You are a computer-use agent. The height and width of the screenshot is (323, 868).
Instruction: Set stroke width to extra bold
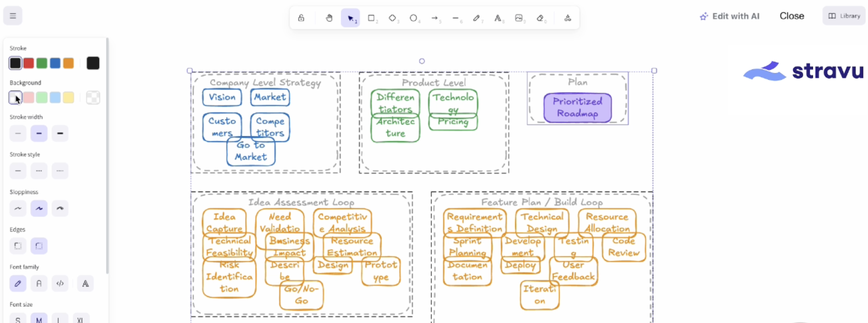(x=60, y=134)
